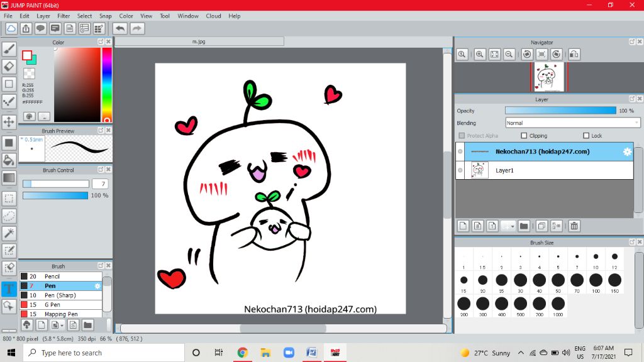The width and height of the screenshot is (644, 362).
Task: Click the foreground color swatch
Action: [x=27, y=56]
